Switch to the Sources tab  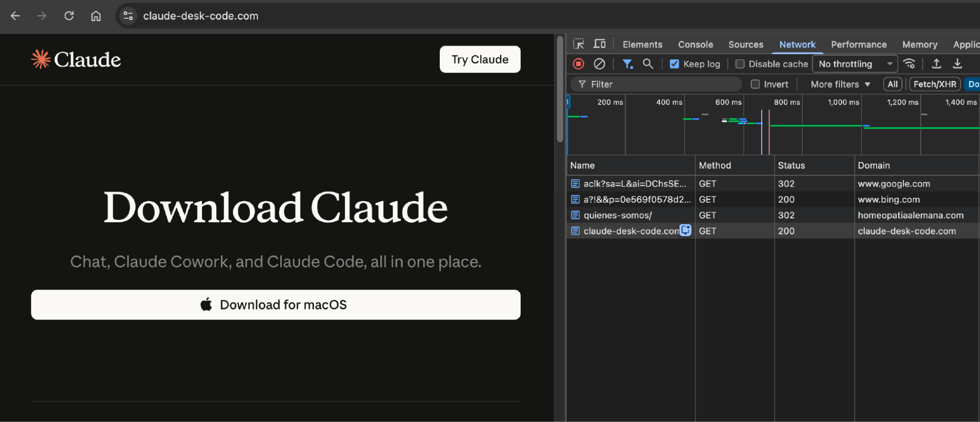pos(746,44)
